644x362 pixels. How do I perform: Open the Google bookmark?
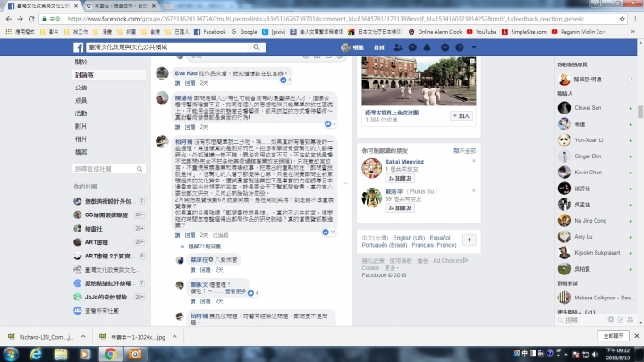click(x=244, y=31)
